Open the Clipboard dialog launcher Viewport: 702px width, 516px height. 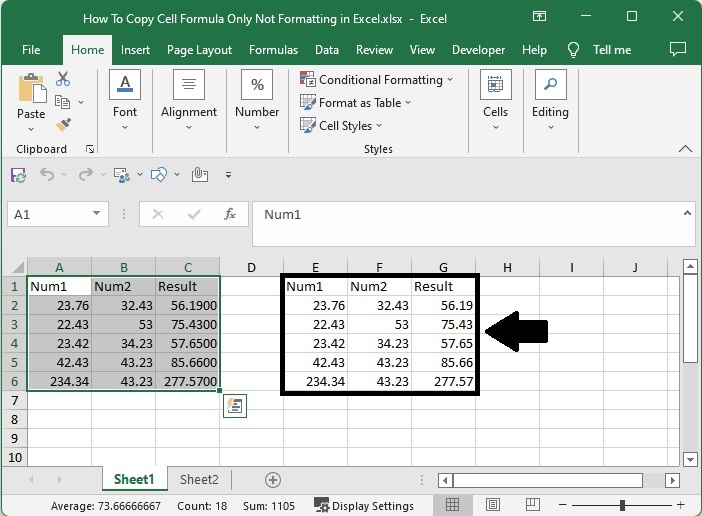(90, 149)
